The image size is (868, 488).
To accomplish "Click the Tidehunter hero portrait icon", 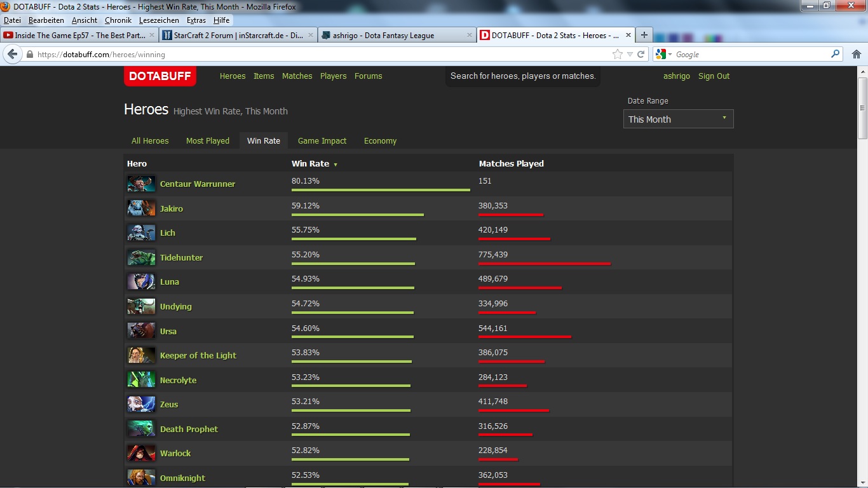I will point(140,257).
